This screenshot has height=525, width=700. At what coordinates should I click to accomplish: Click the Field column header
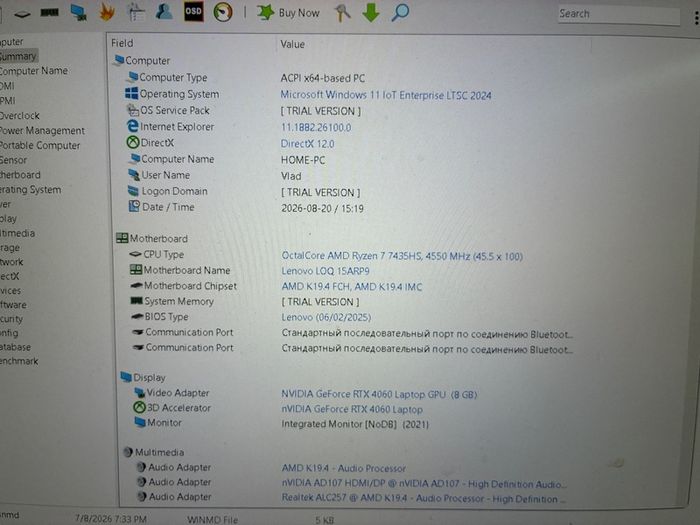pyautogui.click(x=122, y=43)
